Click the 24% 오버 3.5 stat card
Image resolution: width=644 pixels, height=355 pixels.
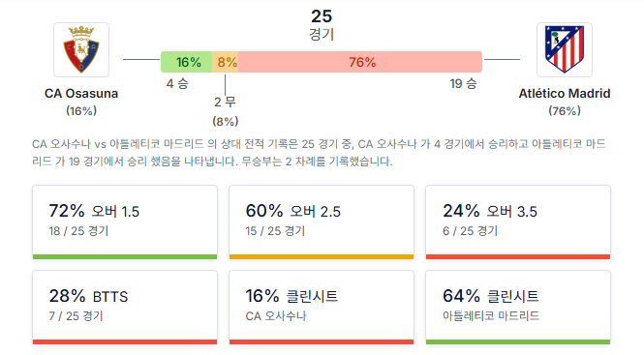click(518, 222)
